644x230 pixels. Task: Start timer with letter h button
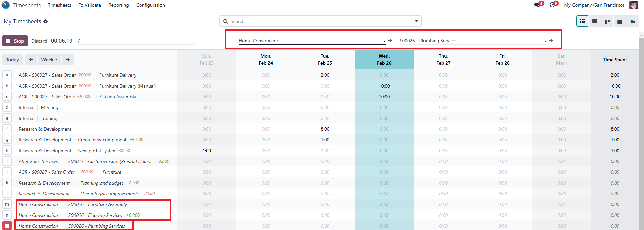[x=7, y=150]
